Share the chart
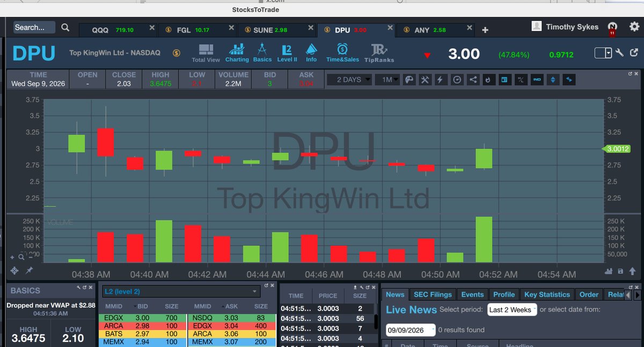 473,79
